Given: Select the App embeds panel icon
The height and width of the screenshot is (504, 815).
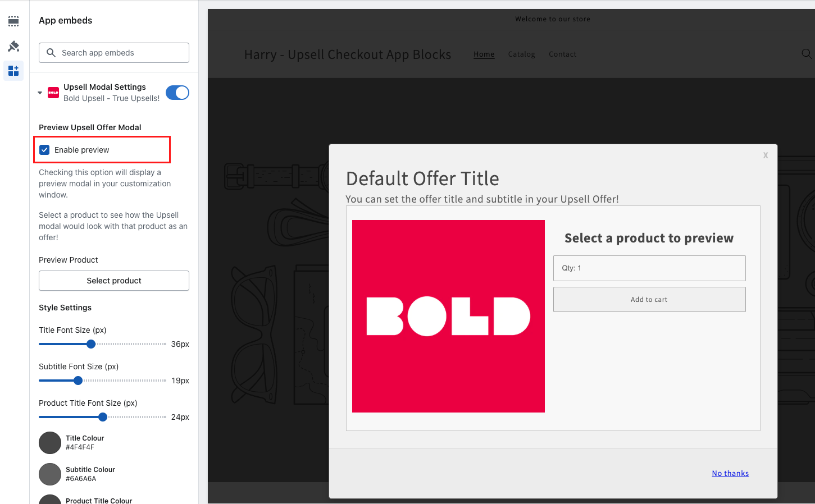Looking at the screenshot, I should (x=13, y=71).
